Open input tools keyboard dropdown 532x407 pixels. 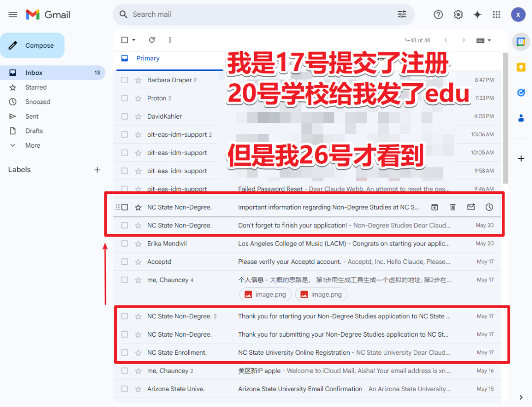pos(484,40)
